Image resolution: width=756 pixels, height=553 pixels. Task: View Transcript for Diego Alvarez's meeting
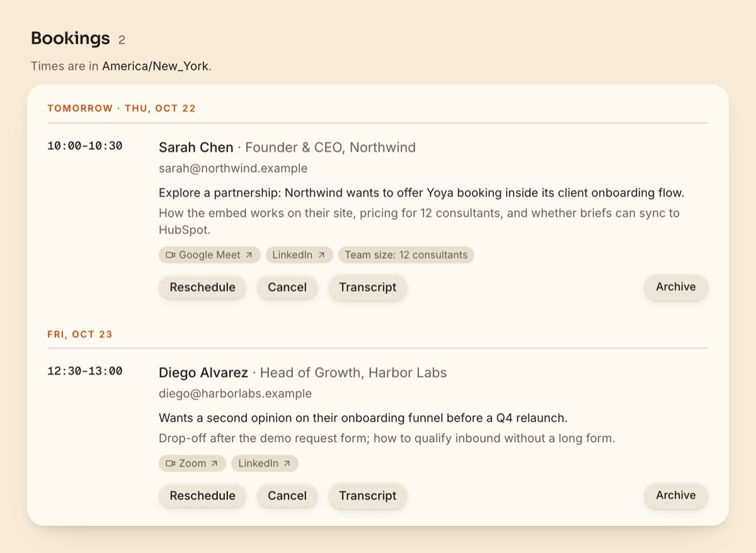click(x=368, y=496)
